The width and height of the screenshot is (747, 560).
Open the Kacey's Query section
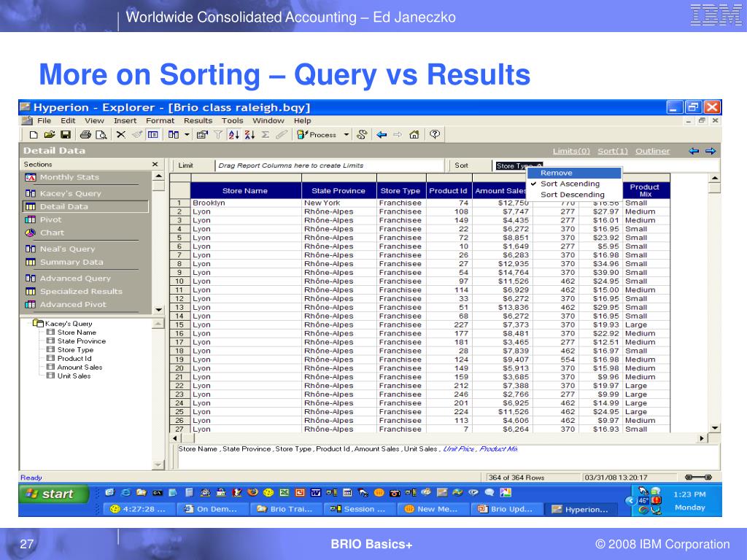70,193
